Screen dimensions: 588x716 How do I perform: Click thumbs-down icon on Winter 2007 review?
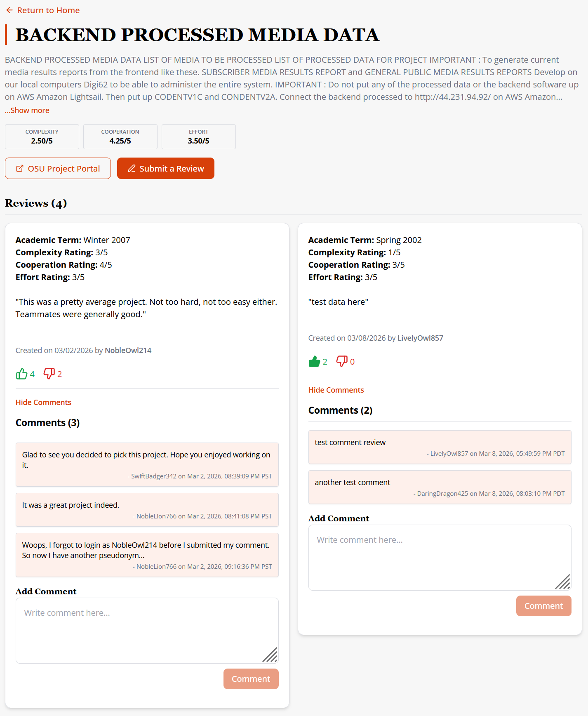click(x=49, y=374)
